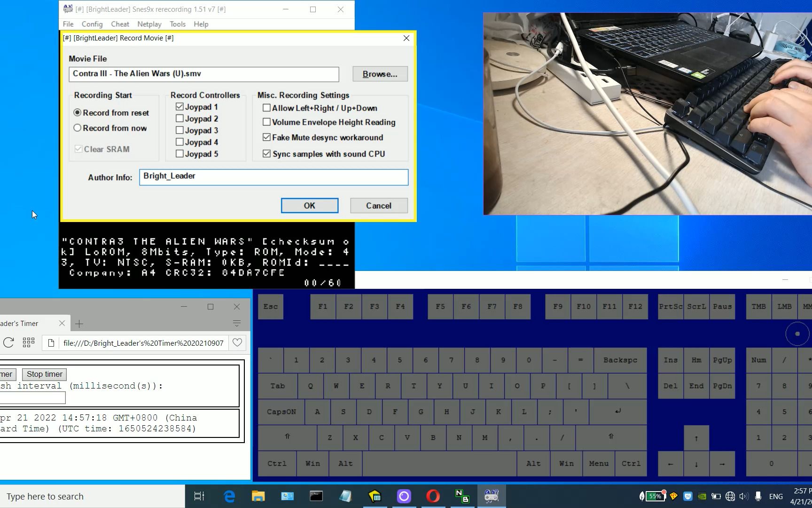Click the Stop timer button
Image resolution: width=812 pixels, height=508 pixels.
(44, 374)
